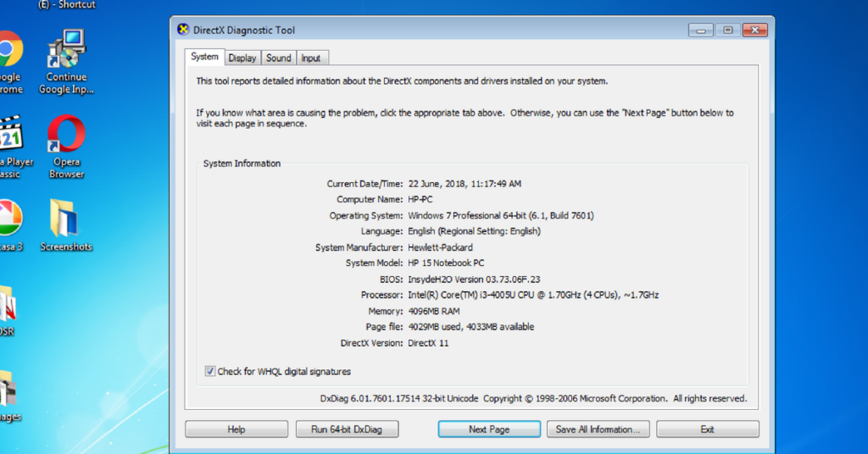Run 64-bit DxDiag
The width and height of the screenshot is (868, 454).
(x=347, y=429)
